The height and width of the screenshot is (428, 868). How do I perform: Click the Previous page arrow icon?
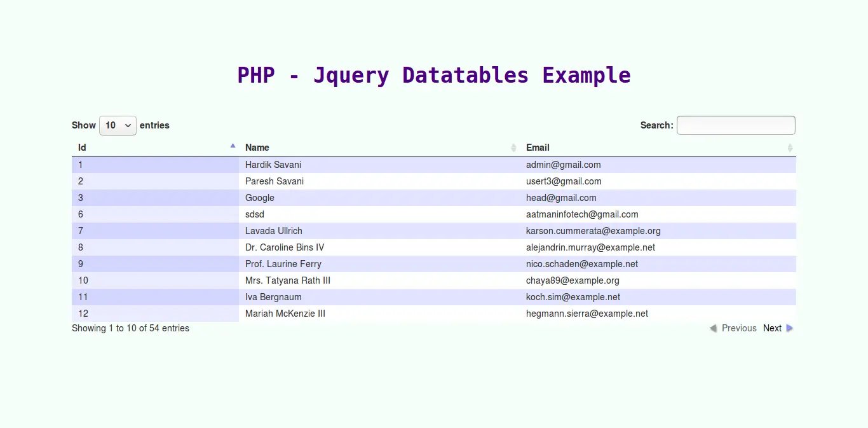tap(713, 328)
